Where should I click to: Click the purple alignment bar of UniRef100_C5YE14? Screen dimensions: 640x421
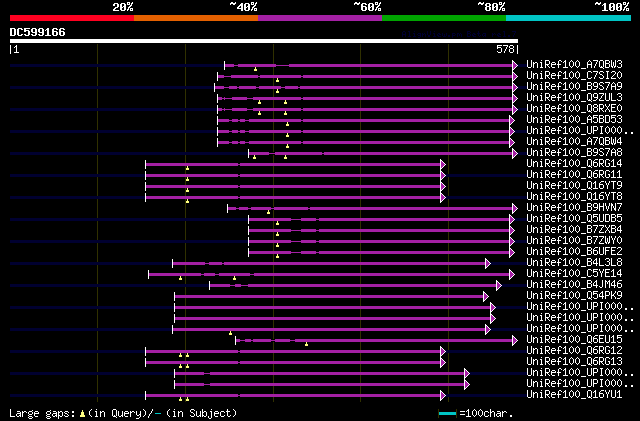tap(329, 275)
